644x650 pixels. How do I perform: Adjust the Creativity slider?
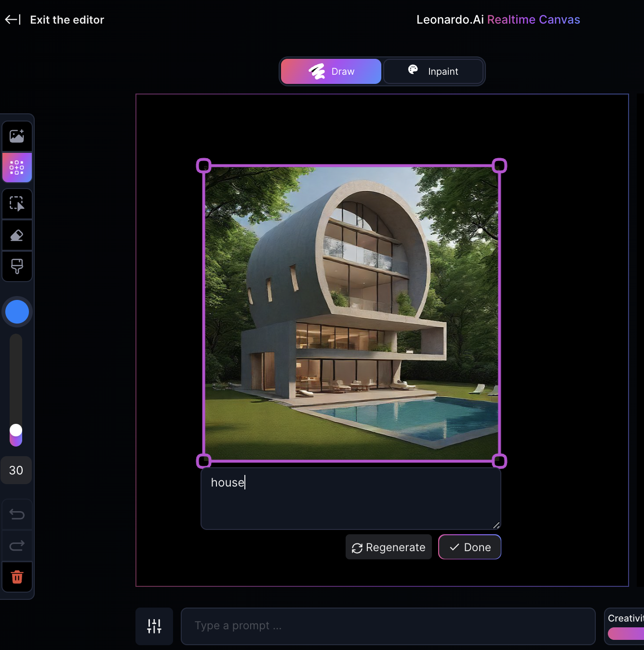click(626, 634)
